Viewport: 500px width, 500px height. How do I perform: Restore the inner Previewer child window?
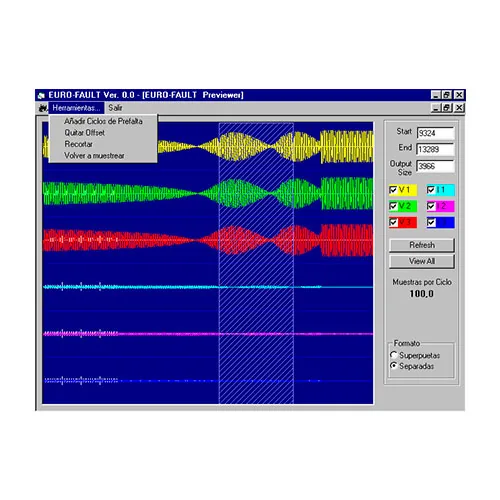pos(447,108)
